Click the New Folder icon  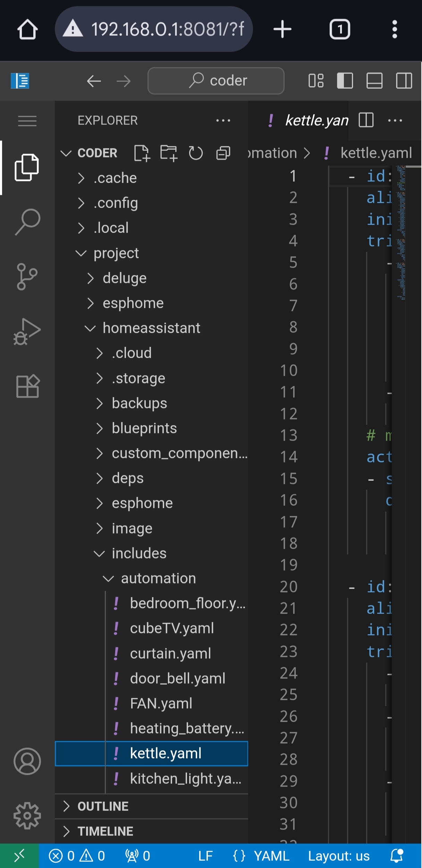click(169, 153)
